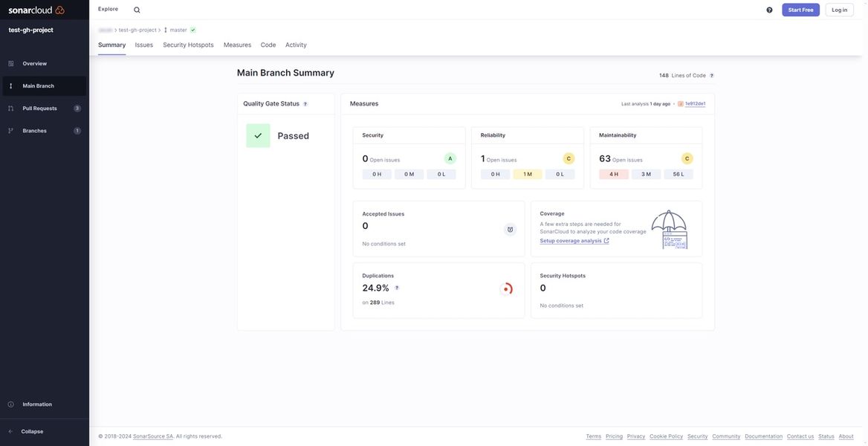
Task: Click the Main Branch sidebar icon
Action: (x=11, y=86)
